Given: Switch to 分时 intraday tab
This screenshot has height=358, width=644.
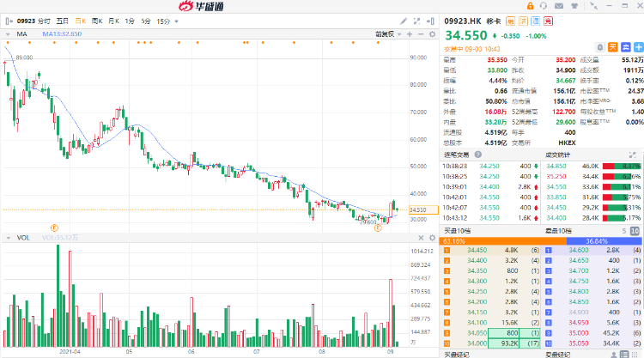Looking at the screenshot, I should point(44,21).
